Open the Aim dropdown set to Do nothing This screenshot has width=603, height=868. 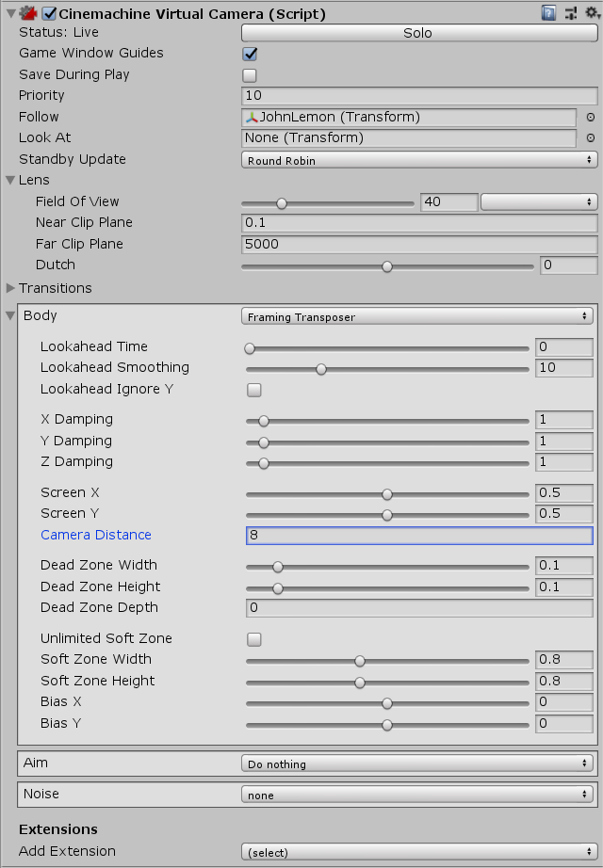[x=416, y=764]
